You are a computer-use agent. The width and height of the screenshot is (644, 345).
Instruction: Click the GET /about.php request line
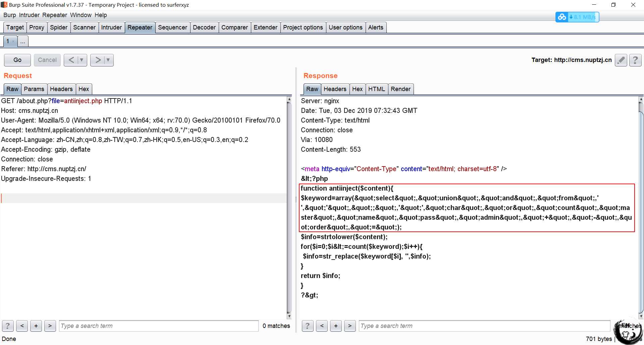66,101
